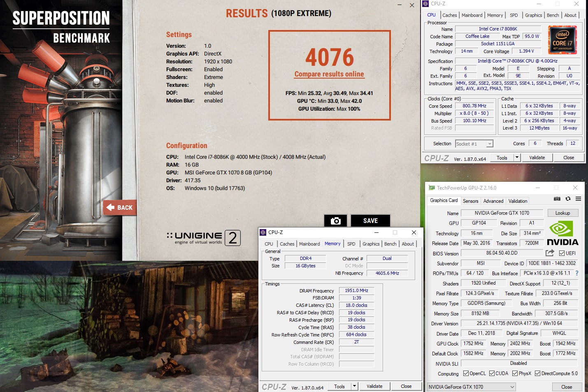Click the DRAM Frequency value 1951.0 MHz

point(356,290)
